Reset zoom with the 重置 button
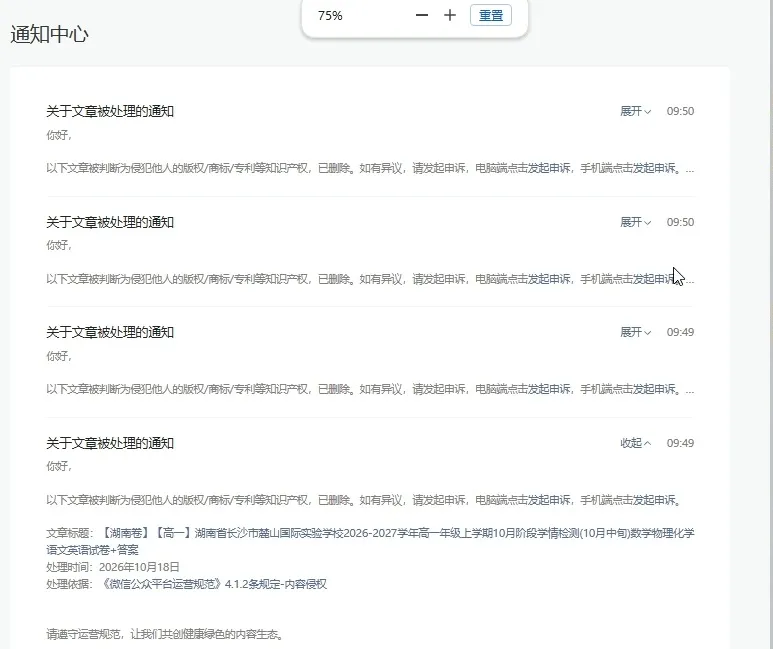Viewport: 773px width, 649px height. click(491, 15)
